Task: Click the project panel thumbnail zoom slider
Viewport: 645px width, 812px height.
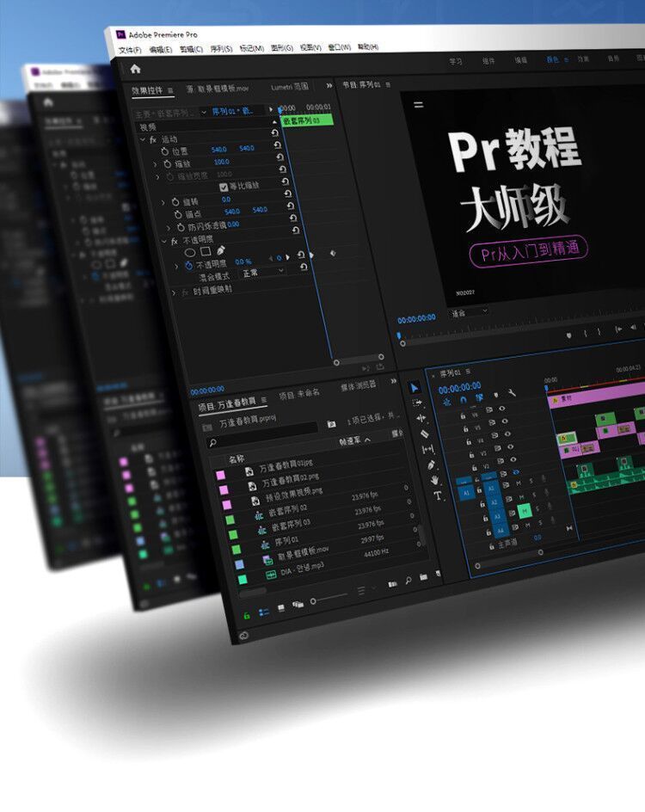Action: 329,599
